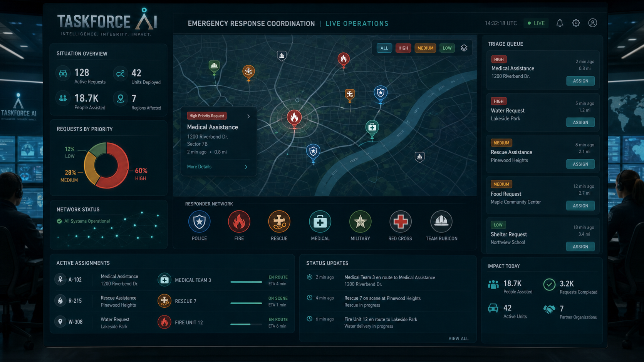Switch to LIVE OPERATIONS tab
The width and height of the screenshot is (644, 362).
coord(357,23)
